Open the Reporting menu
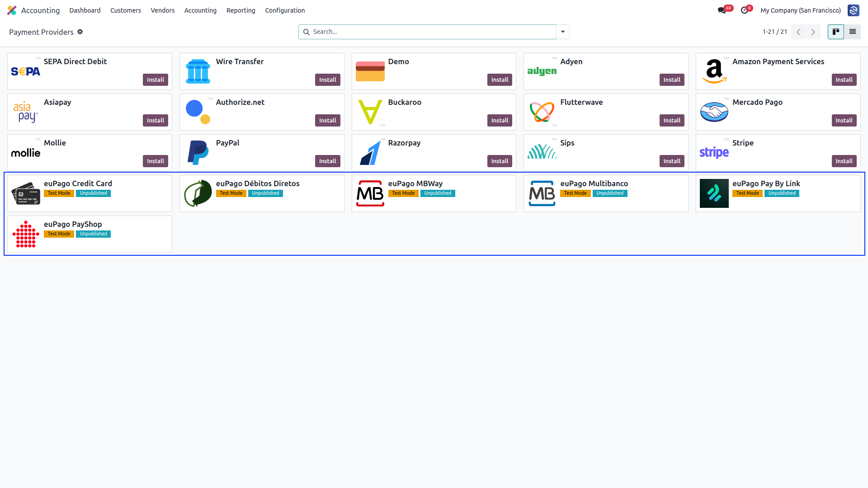 pyautogui.click(x=241, y=10)
